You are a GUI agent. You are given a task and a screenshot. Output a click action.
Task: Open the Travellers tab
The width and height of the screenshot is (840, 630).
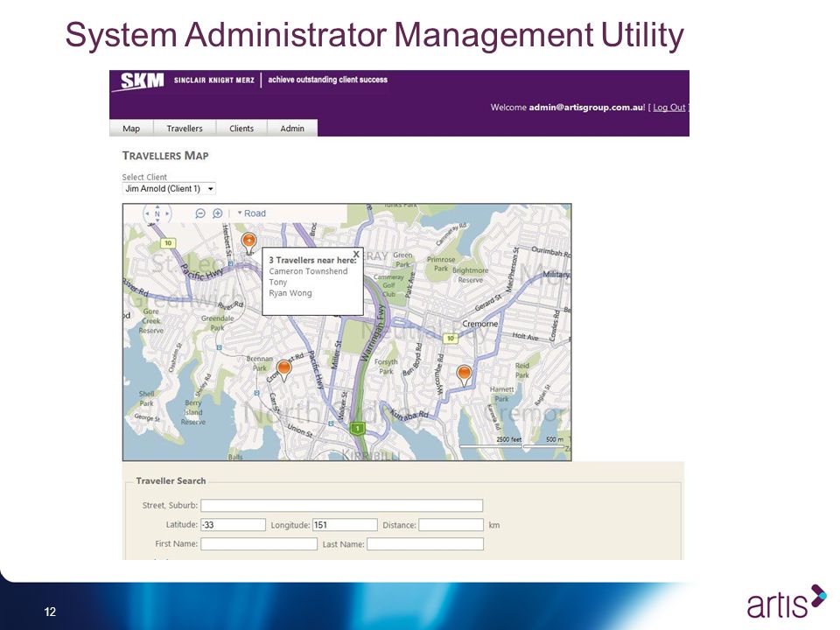(185, 129)
